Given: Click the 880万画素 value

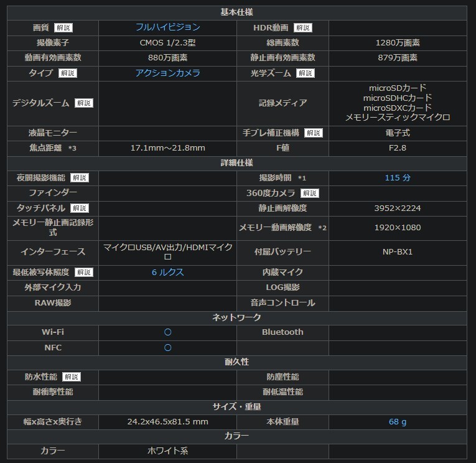Looking at the screenshot, I should [167, 58].
